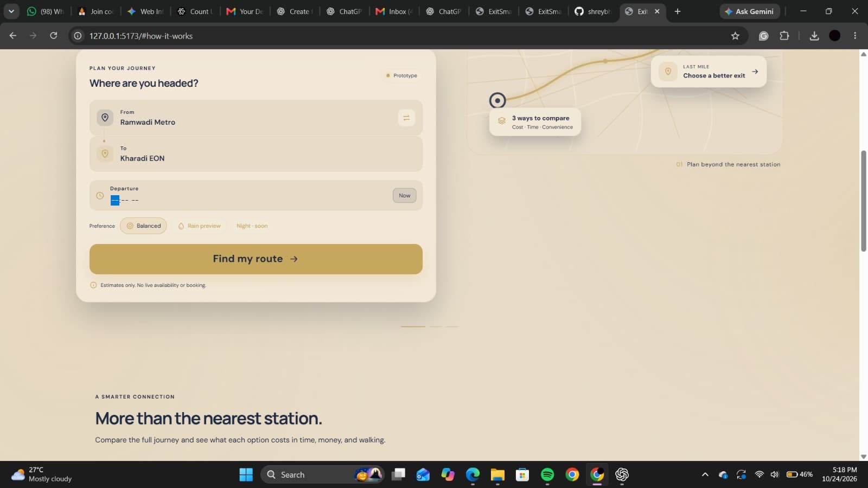
Task: Switch to the Gmail Inbox tab
Action: (x=394, y=11)
